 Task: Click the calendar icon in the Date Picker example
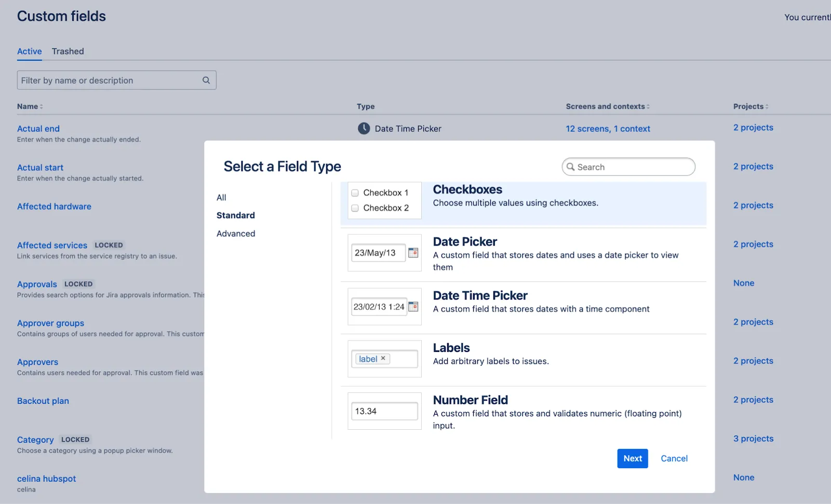click(413, 253)
